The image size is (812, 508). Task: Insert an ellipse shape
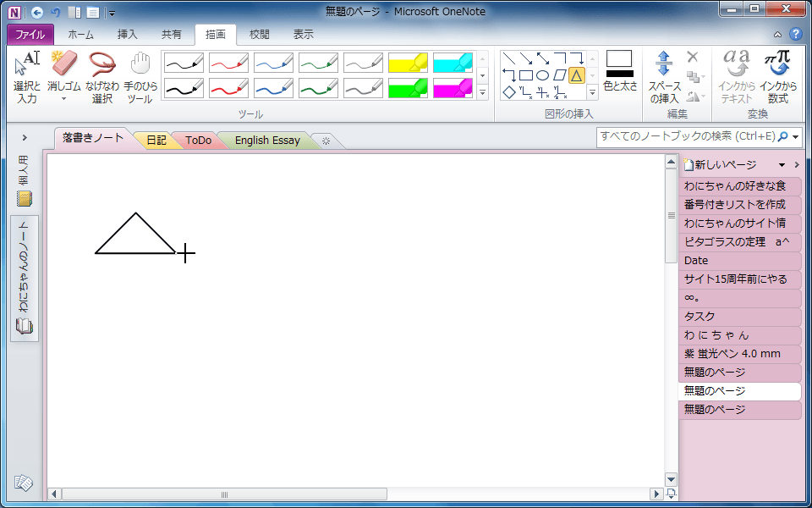point(543,75)
